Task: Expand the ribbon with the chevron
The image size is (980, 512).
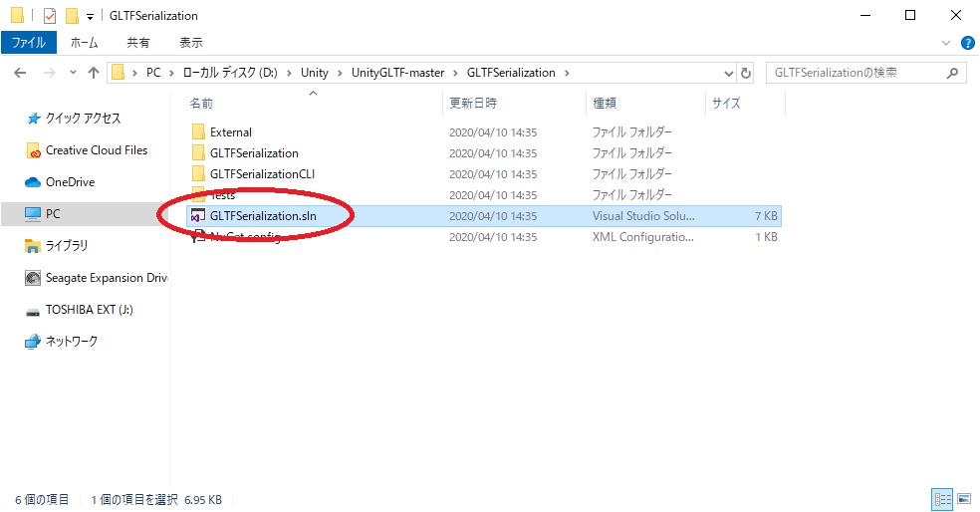Action: [x=945, y=43]
